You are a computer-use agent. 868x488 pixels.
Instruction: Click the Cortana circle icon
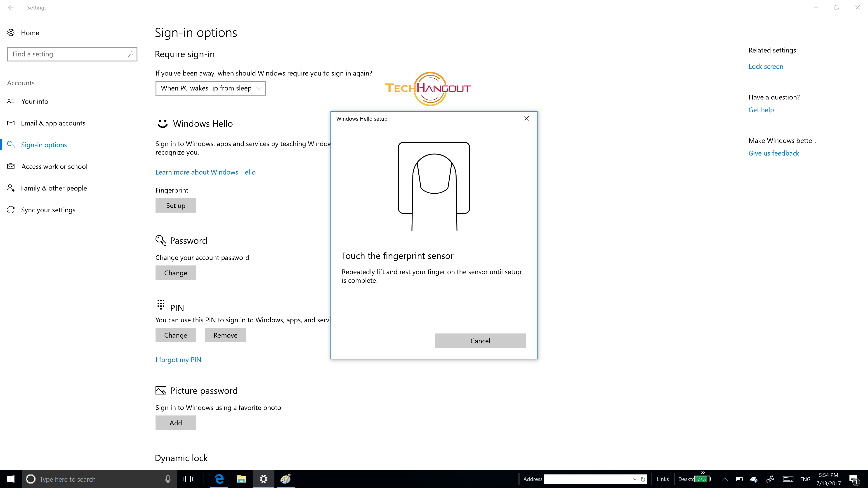31,479
